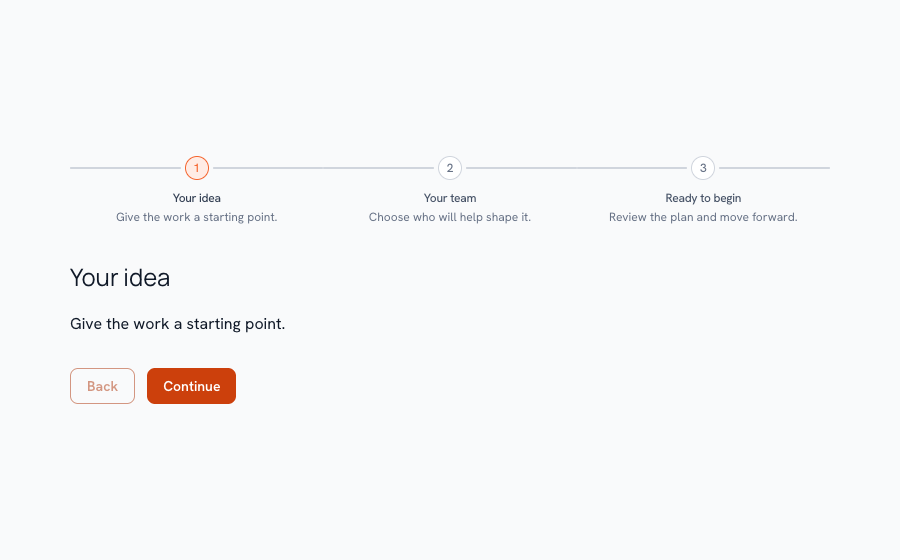Click the 'Your idea' step label
This screenshot has width=900, height=560.
point(197,198)
